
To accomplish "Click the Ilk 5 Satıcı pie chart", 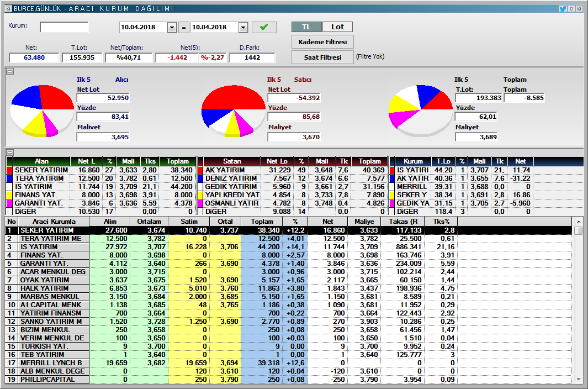I will click(x=233, y=111).
